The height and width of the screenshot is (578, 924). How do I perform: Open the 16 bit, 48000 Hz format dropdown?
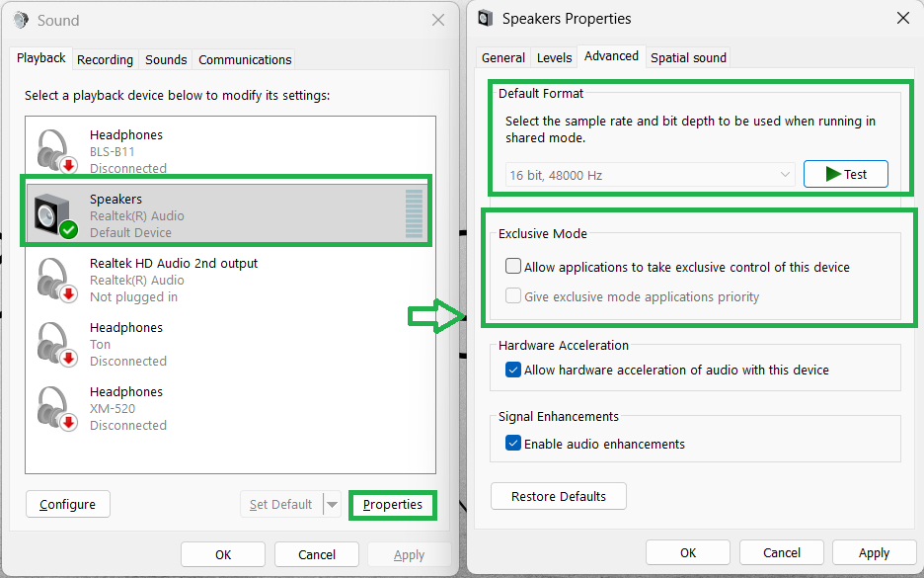coord(650,175)
